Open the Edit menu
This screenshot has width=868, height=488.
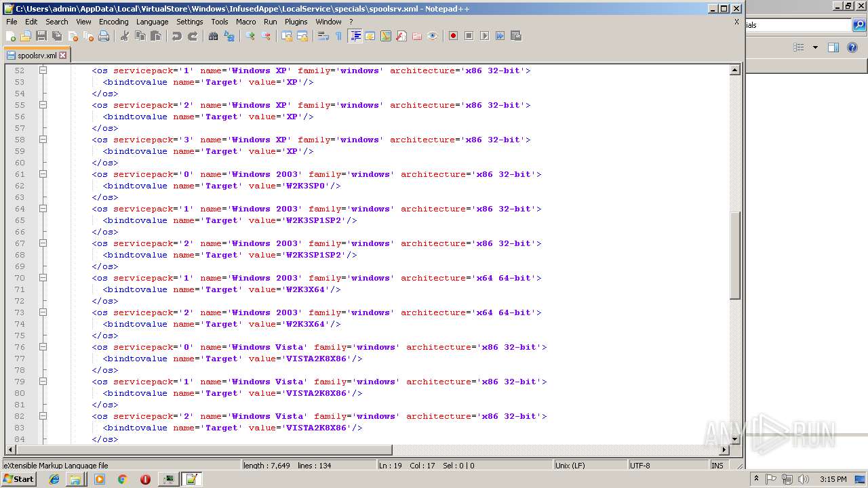point(31,22)
